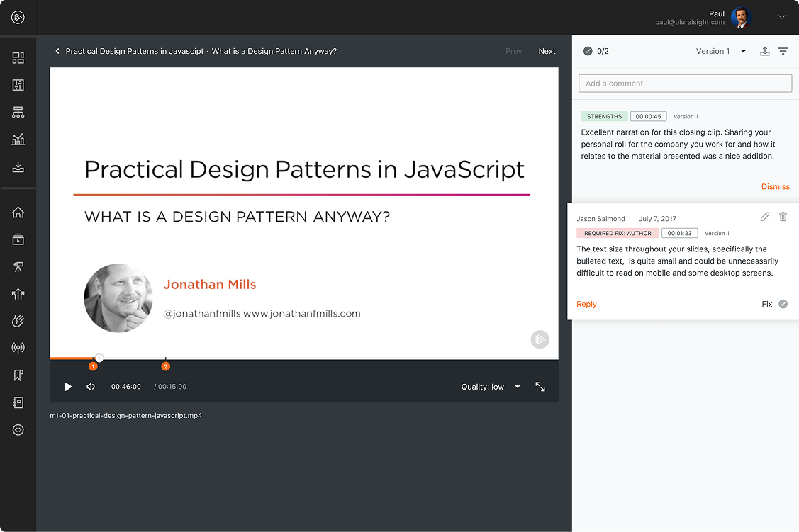Open the bookmarks icon in sidebar
The image size is (799, 532).
(x=18, y=375)
